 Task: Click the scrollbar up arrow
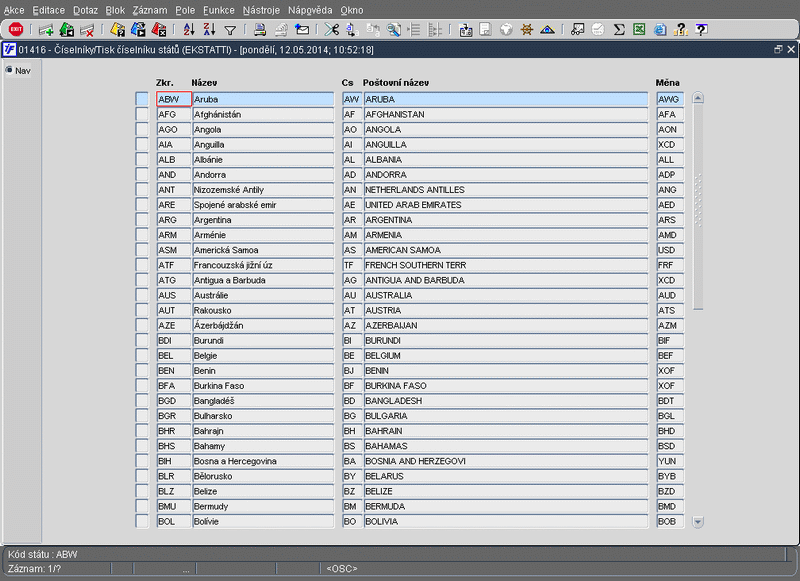(698, 98)
